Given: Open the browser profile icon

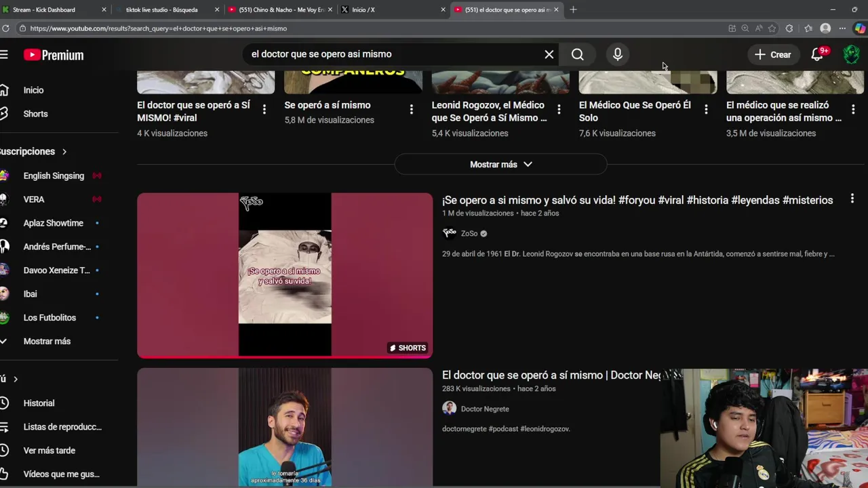Looking at the screenshot, I should [x=825, y=28].
